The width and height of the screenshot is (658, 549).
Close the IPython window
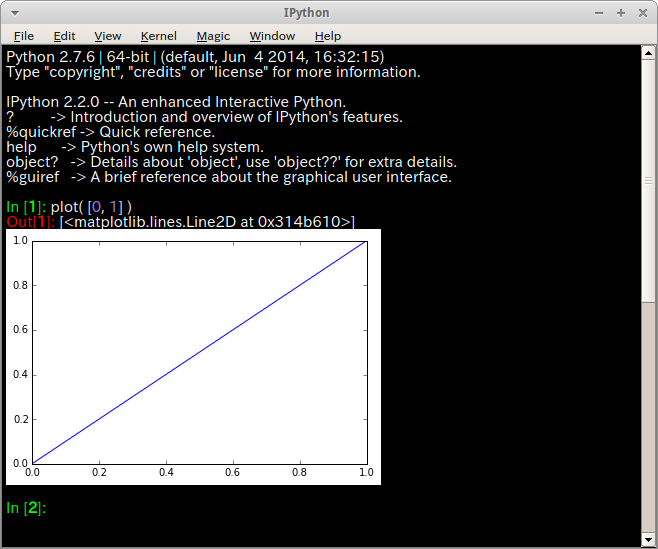tap(642, 13)
